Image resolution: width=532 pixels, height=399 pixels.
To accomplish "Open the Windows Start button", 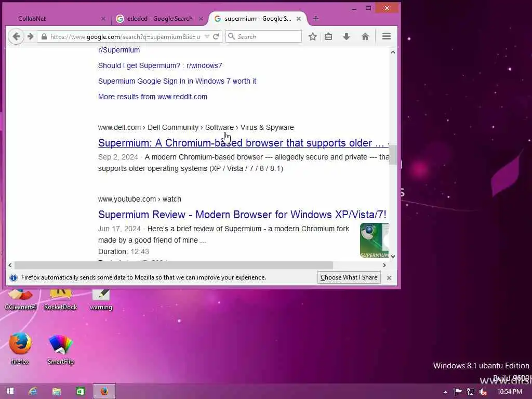I will coord(10,391).
